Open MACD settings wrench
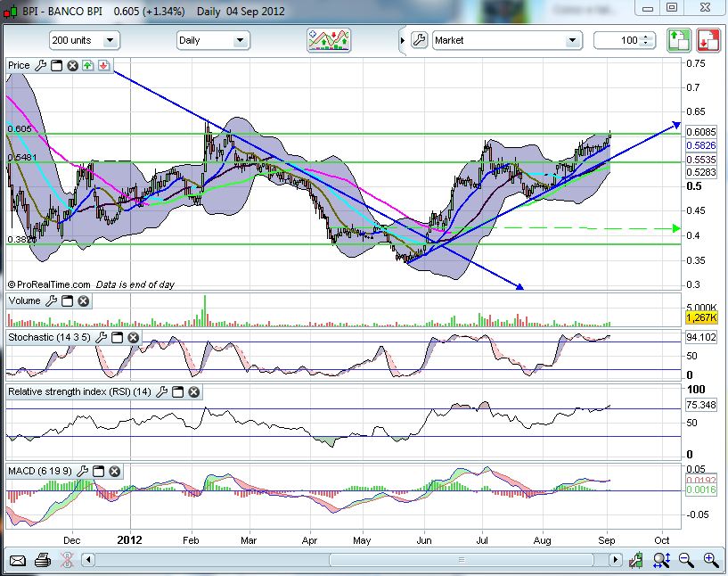Screen dimensions: 728x576 point(82,472)
